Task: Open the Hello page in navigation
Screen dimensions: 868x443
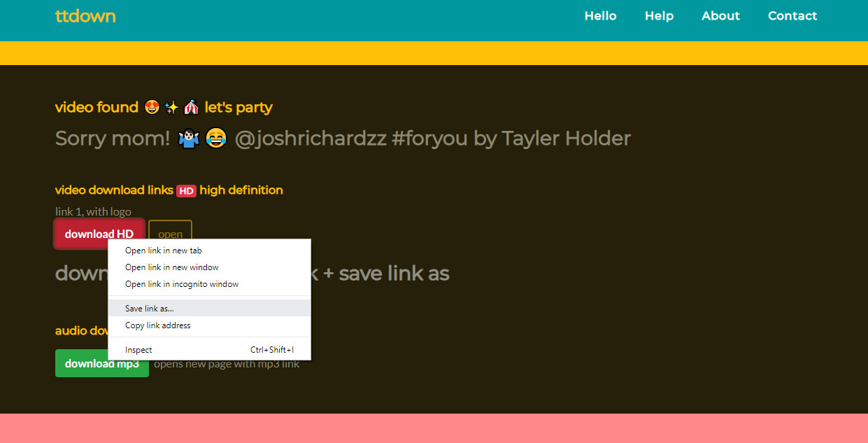Action: [600, 16]
